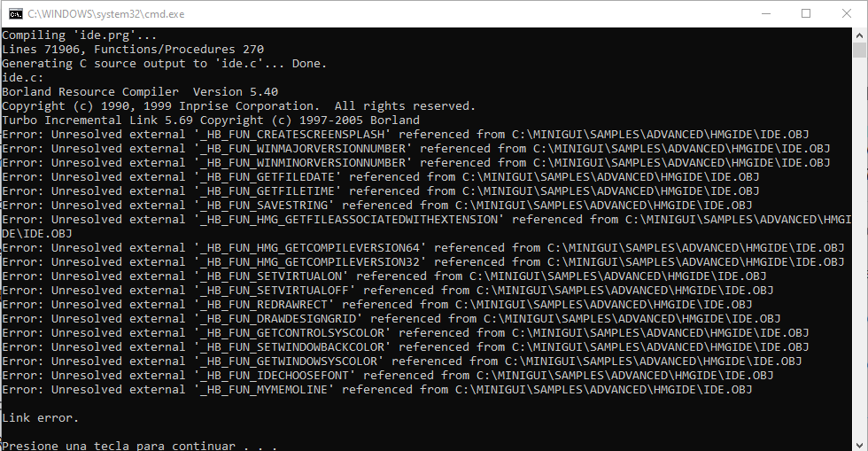
Task: Close the cmd.exe window
Action: pyautogui.click(x=847, y=13)
